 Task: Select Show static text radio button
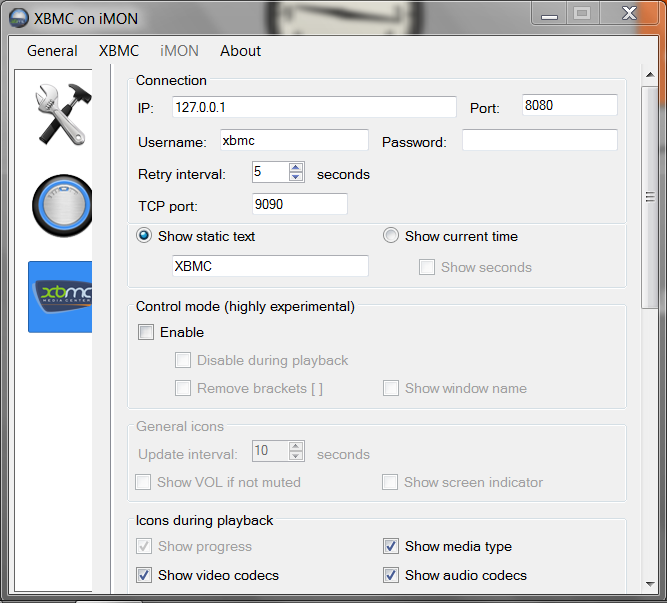144,236
